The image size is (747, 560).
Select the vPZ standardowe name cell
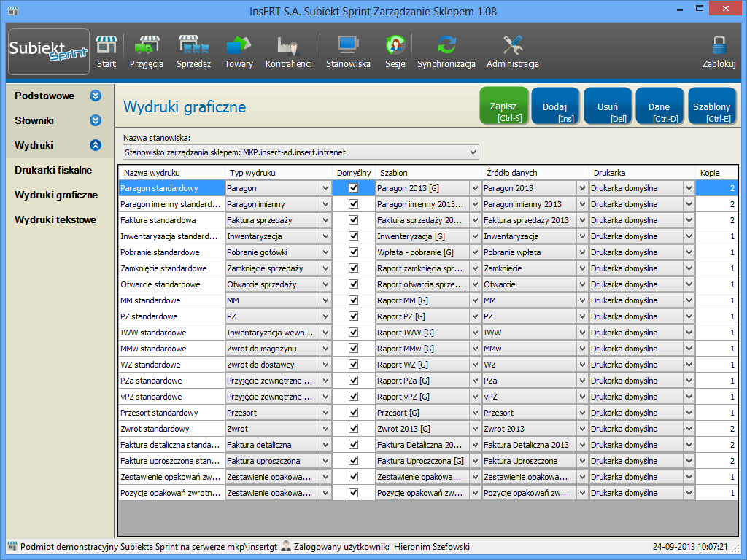171,396
